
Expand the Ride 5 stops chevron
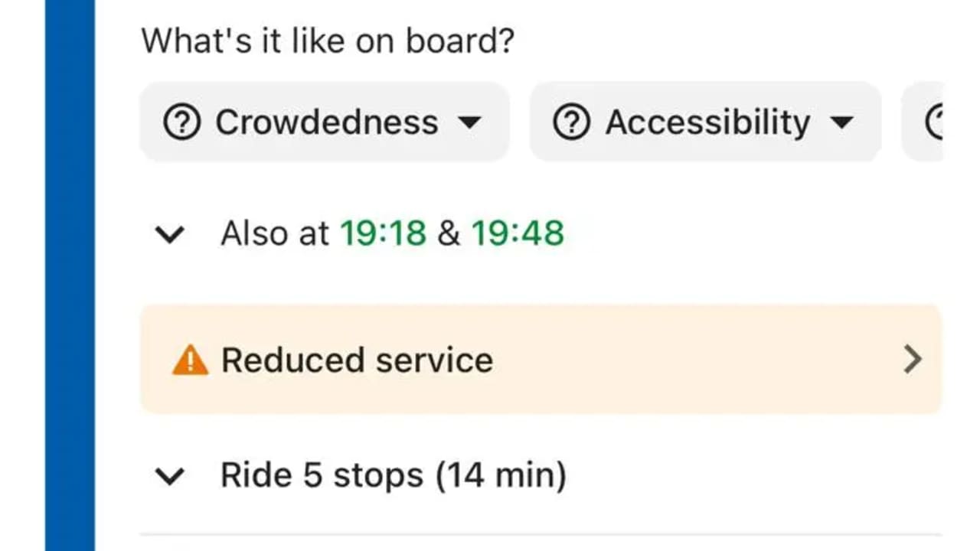[x=169, y=477]
